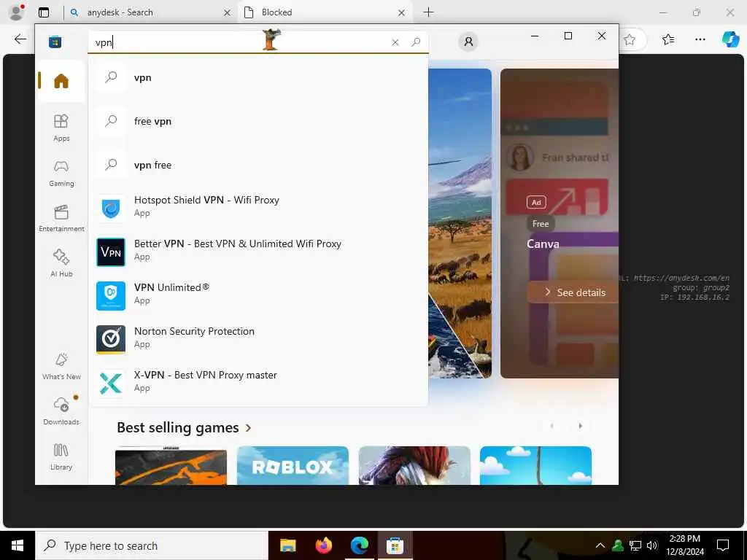
Task: Open Library in Store sidebar
Action: (61, 456)
